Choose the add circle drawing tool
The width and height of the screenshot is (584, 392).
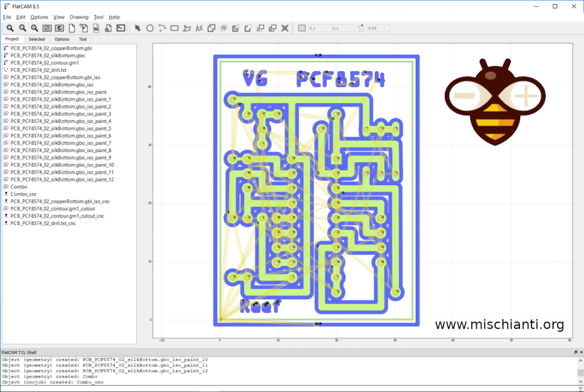click(150, 28)
